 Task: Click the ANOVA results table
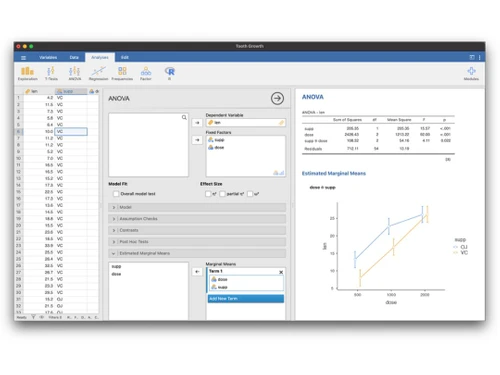point(378,134)
